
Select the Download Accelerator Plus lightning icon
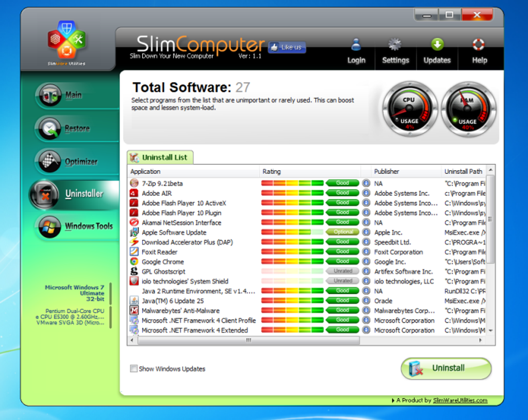[134, 242]
